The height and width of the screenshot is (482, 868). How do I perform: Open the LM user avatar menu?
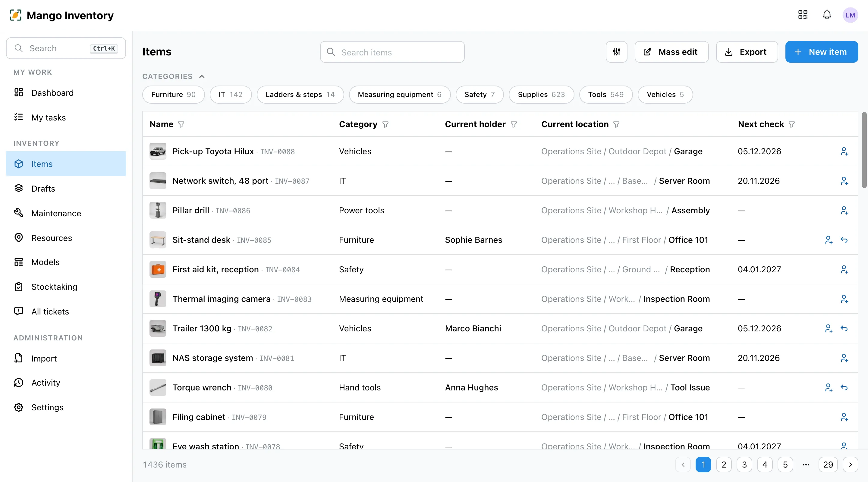[850, 15]
